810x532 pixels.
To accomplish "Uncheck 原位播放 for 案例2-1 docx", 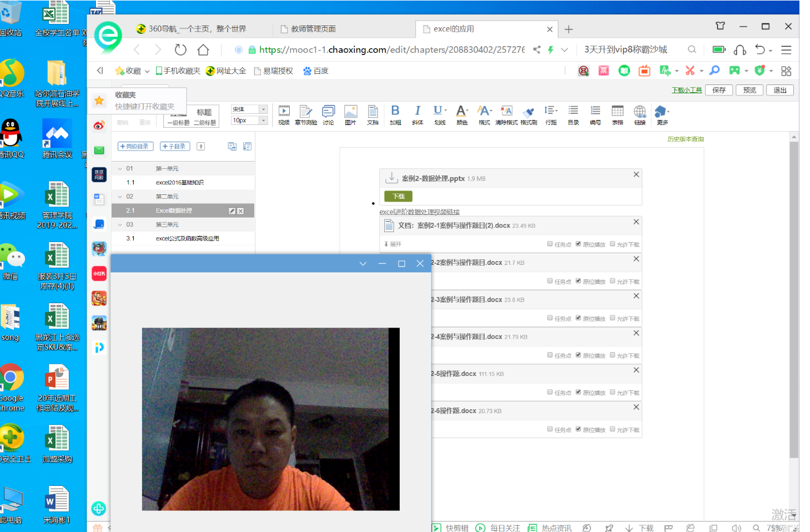I will (x=578, y=244).
